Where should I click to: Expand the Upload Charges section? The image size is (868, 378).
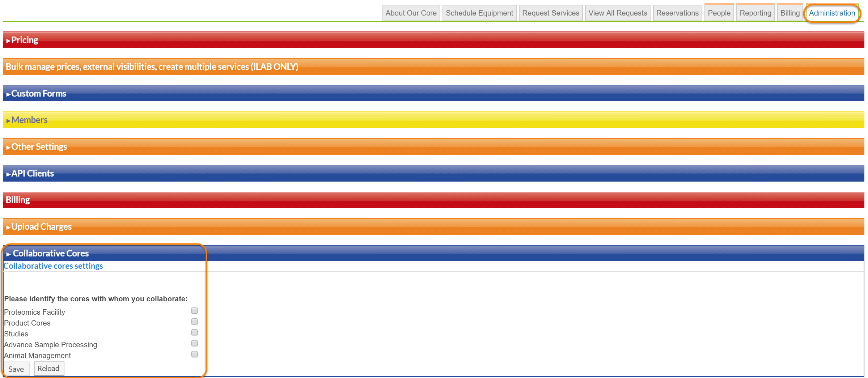point(41,227)
